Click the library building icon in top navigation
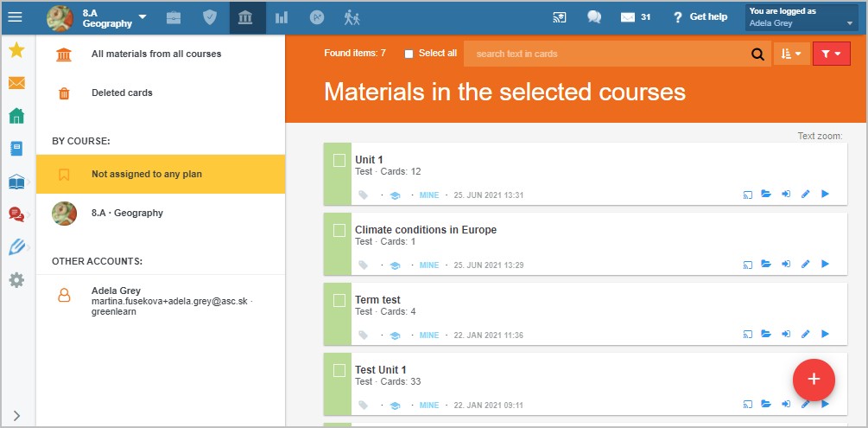 coord(244,18)
